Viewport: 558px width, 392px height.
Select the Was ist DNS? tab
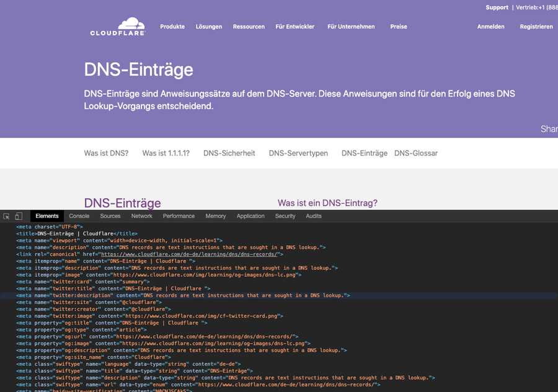(106, 153)
